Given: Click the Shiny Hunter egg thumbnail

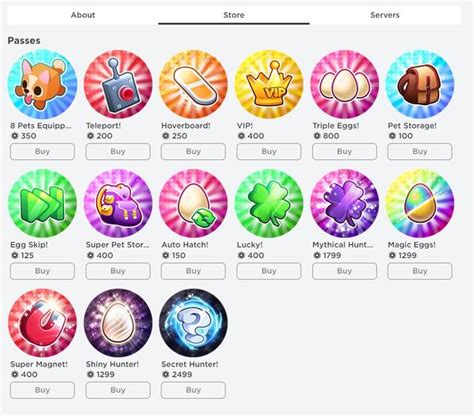Looking at the screenshot, I should [x=118, y=323].
